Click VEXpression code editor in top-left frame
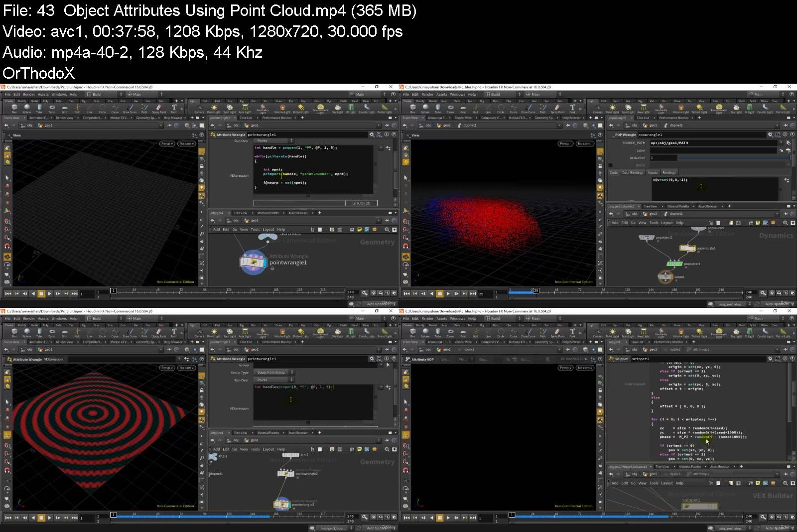This screenshot has width=797, height=532. tap(313, 169)
